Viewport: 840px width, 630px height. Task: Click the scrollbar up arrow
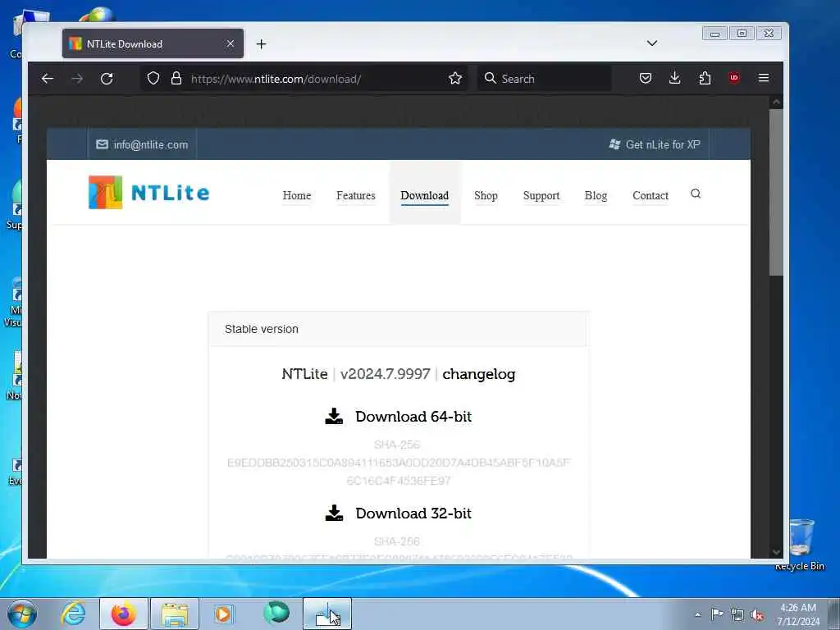click(776, 102)
